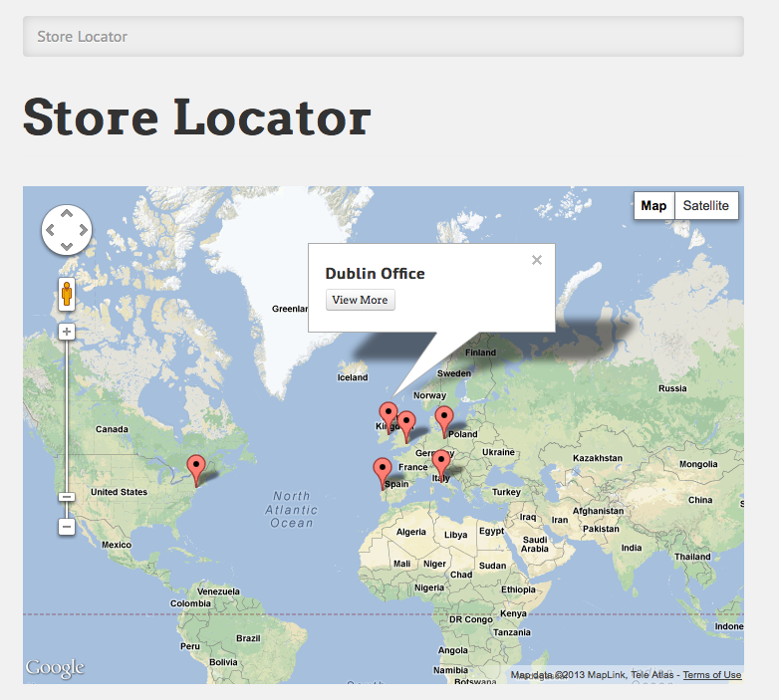Select the marker over England
779x700 pixels.
(x=406, y=425)
